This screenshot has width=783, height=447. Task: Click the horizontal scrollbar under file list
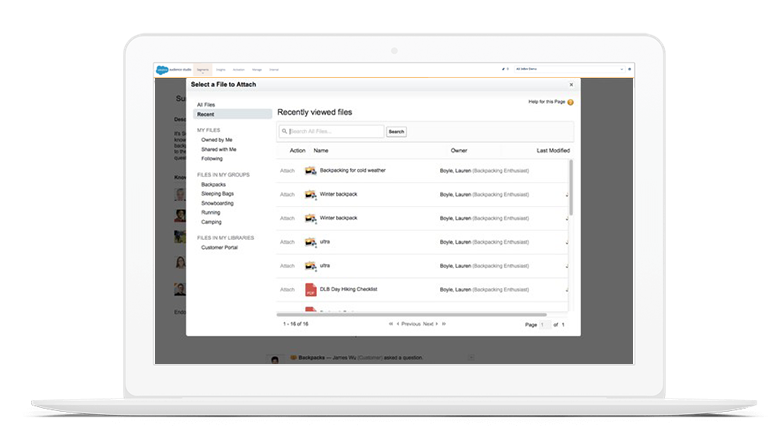coord(411,315)
